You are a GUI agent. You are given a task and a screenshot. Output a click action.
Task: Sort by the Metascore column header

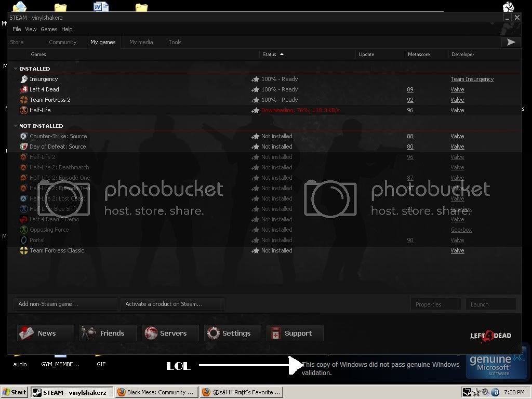[x=419, y=54]
